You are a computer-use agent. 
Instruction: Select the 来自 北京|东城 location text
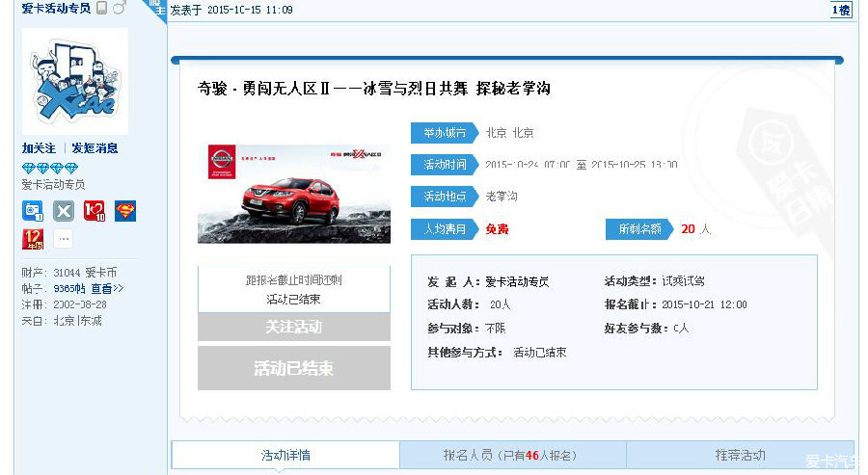click(x=62, y=321)
